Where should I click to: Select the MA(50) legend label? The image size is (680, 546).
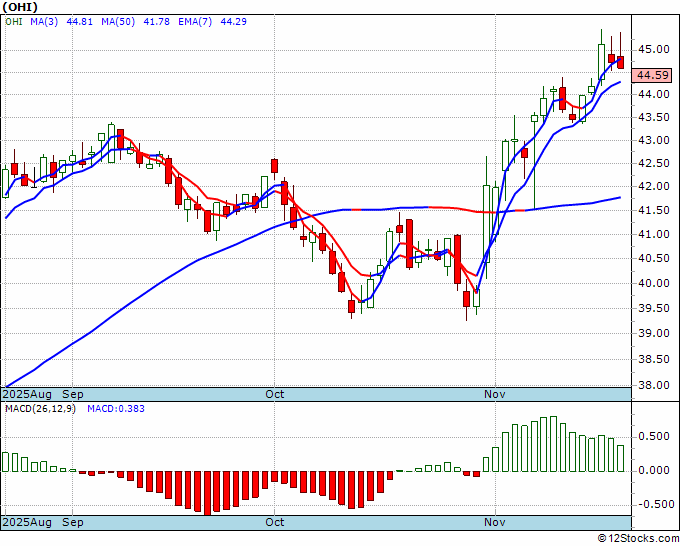pos(118,21)
